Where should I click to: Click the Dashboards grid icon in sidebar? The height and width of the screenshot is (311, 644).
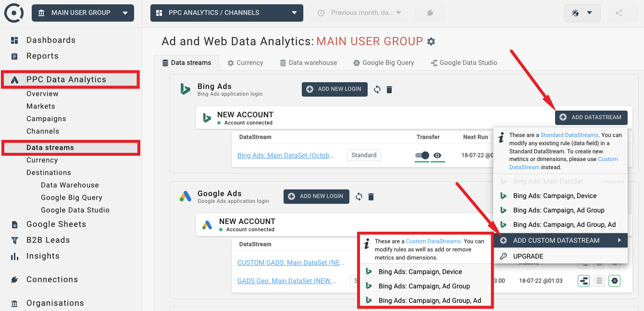(x=14, y=40)
